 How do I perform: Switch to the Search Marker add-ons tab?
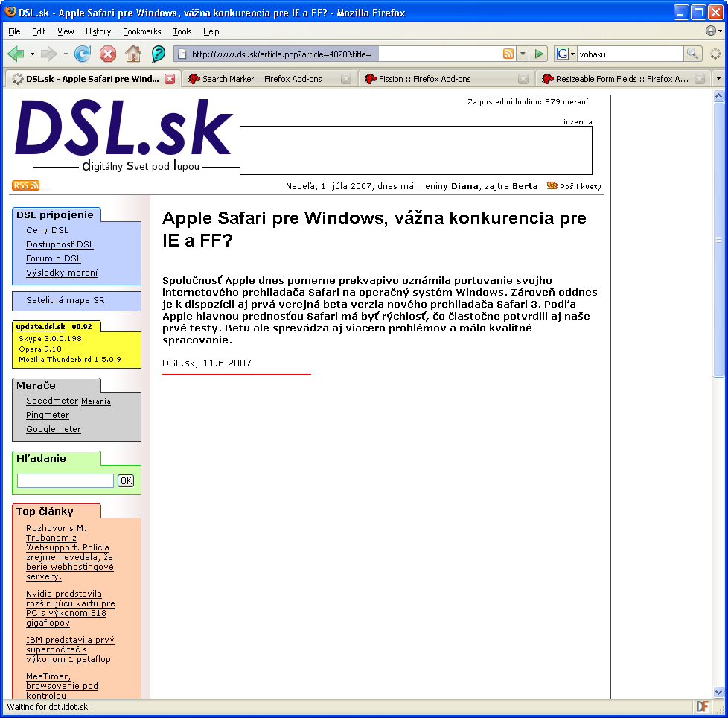[269, 79]
